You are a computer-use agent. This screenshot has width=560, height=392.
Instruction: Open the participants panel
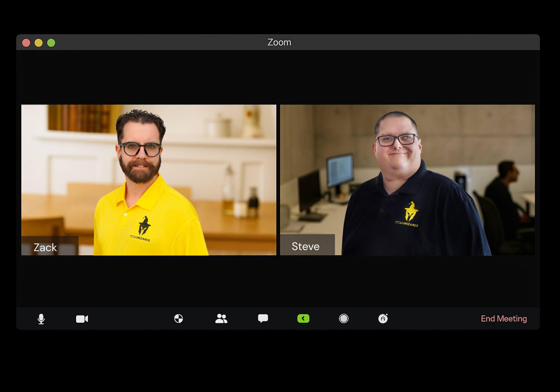tap(221, 318)
